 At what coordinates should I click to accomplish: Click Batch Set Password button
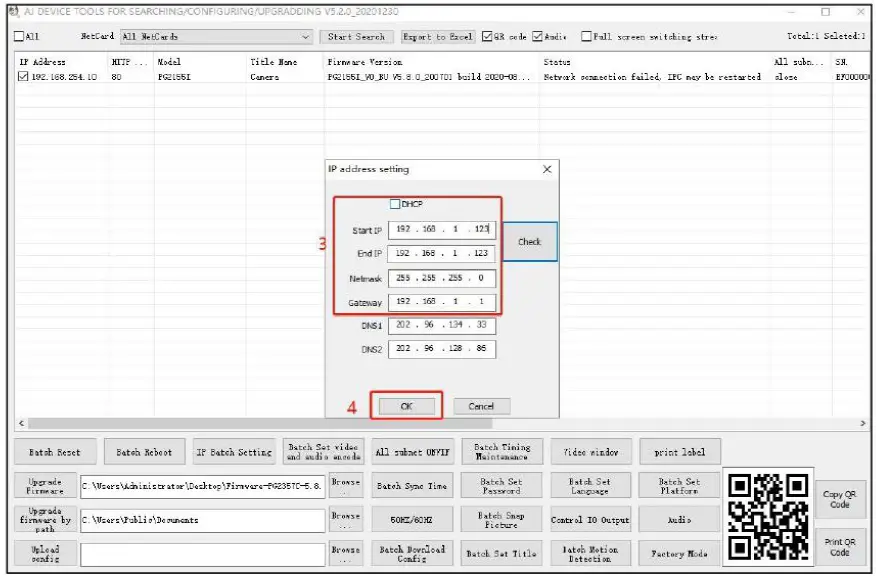[502, 486]
